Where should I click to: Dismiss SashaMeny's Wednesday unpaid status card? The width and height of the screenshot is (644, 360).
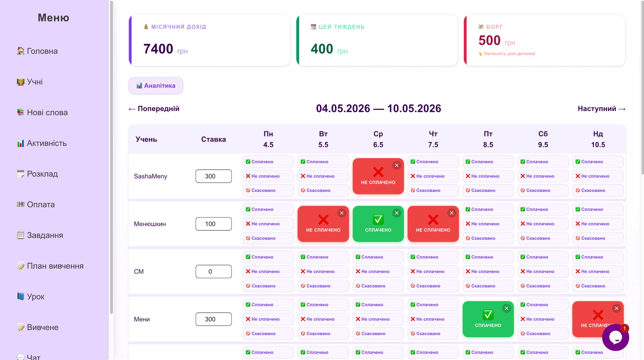pos(397,165)
